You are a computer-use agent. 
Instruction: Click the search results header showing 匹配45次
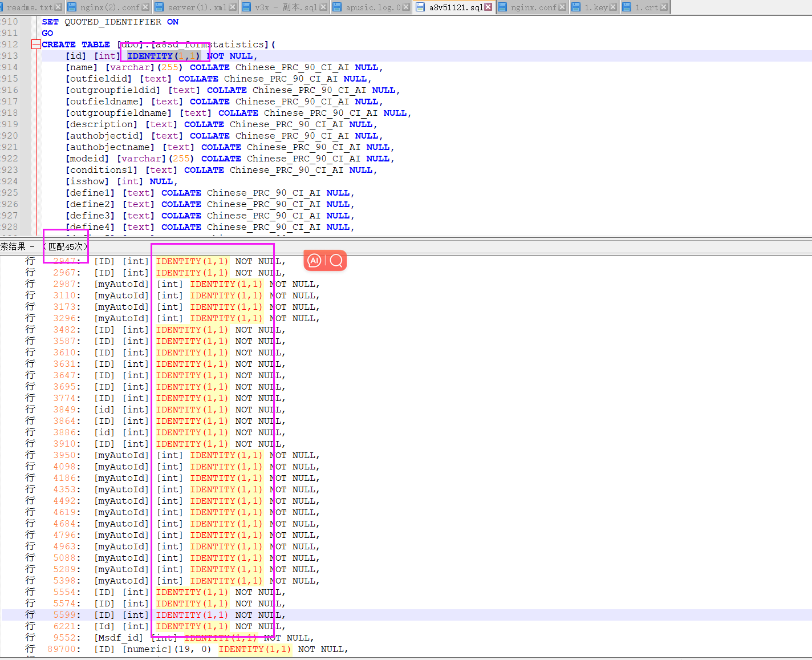66,246
